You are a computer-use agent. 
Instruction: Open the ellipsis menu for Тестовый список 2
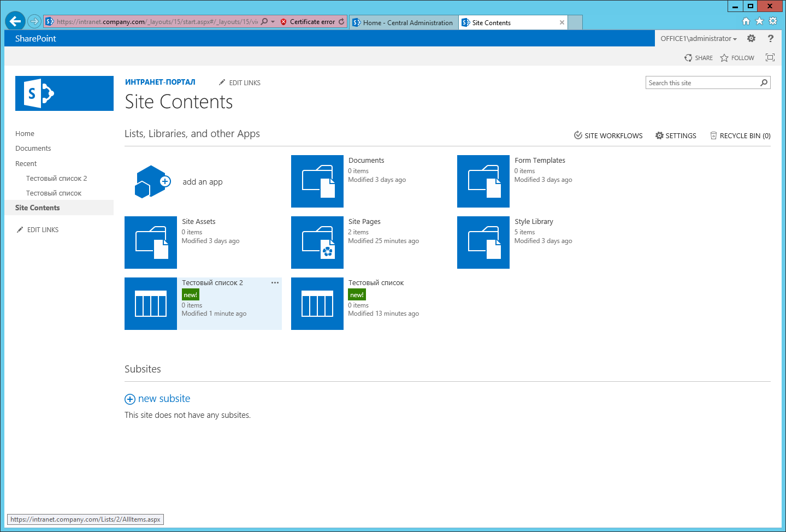point(275,282)
